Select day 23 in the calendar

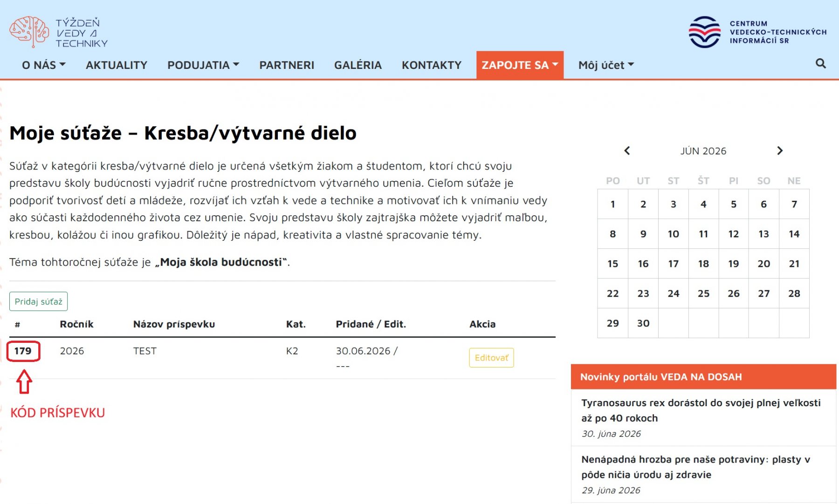pyautogui.click(x=643, y=293)
